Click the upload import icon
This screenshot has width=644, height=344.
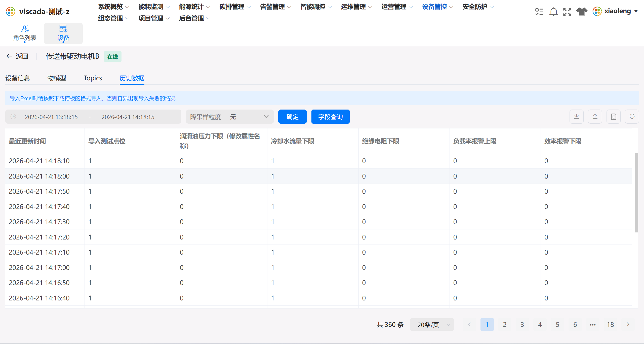pyautogui.click(x=595, y=117)
